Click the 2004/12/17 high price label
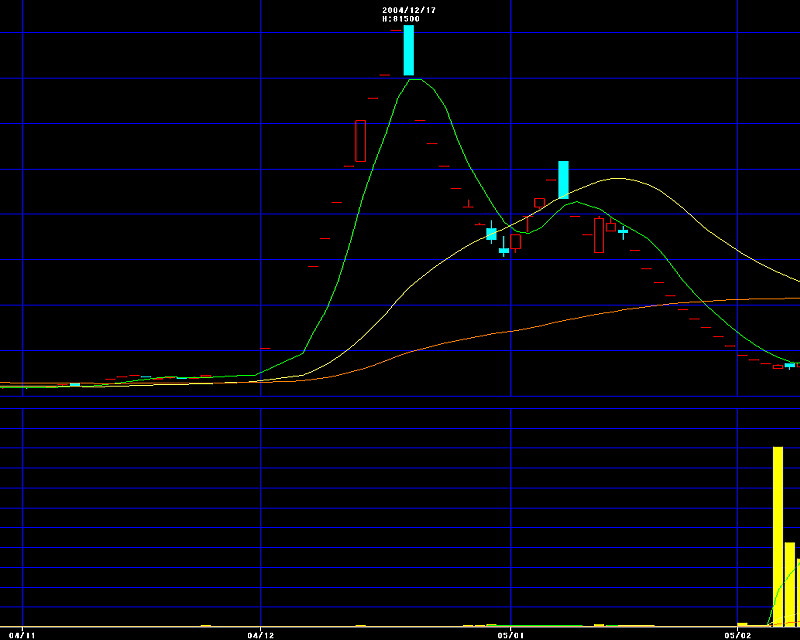The width and height of the screenshot is (800, 640). pos(409,14)
